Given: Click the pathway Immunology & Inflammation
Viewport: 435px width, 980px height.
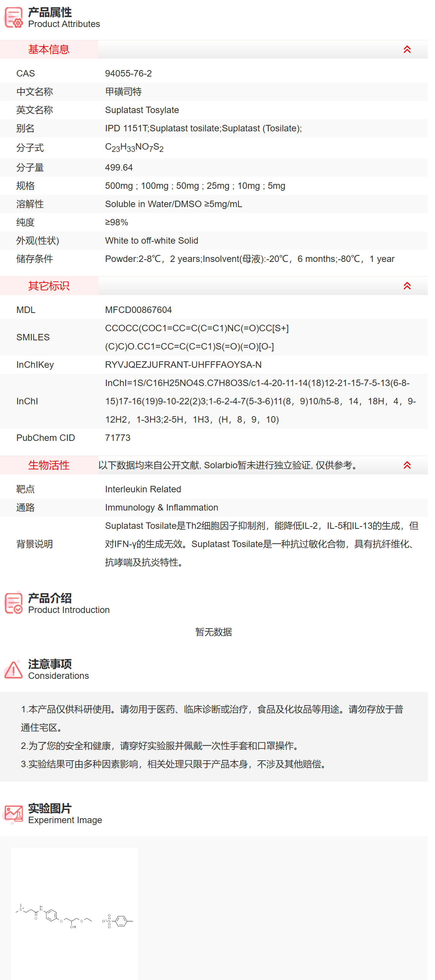Looking at the screenshot, I should [162, 508].
